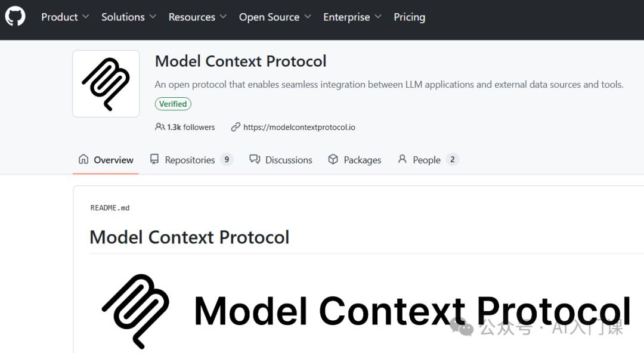Expand the Product dropdown menu
The image size is (644, 353).
pos(65,17)
